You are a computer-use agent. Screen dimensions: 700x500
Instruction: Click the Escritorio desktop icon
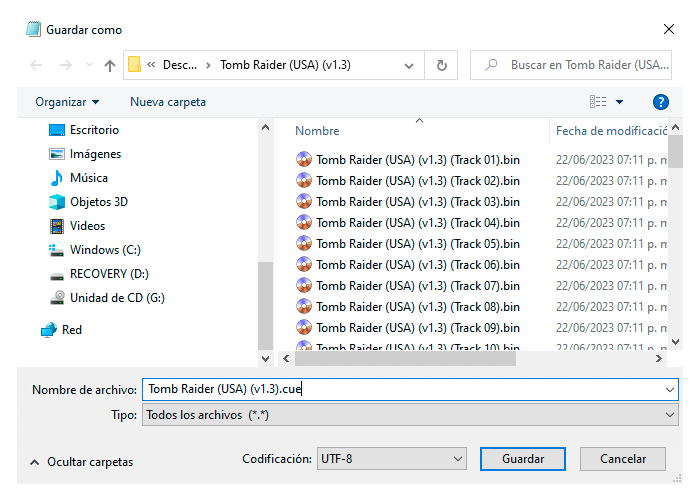57,130
